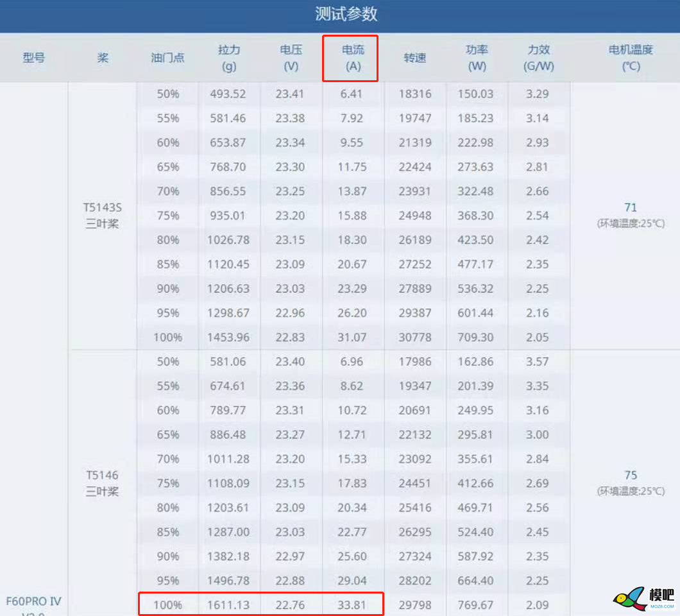Click thrust value 493.52
The width and height of the screenshot is (680, 616).
click(228, 94)
